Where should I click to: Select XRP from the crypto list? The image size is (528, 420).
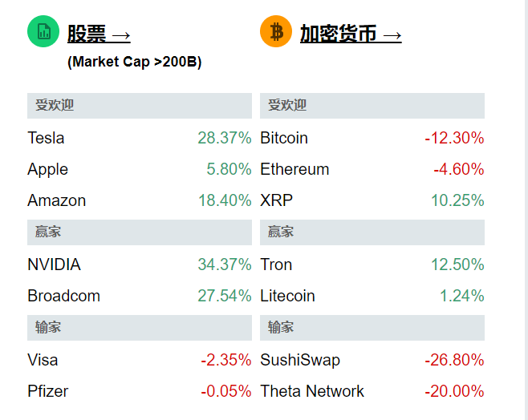tap(275, 200)
